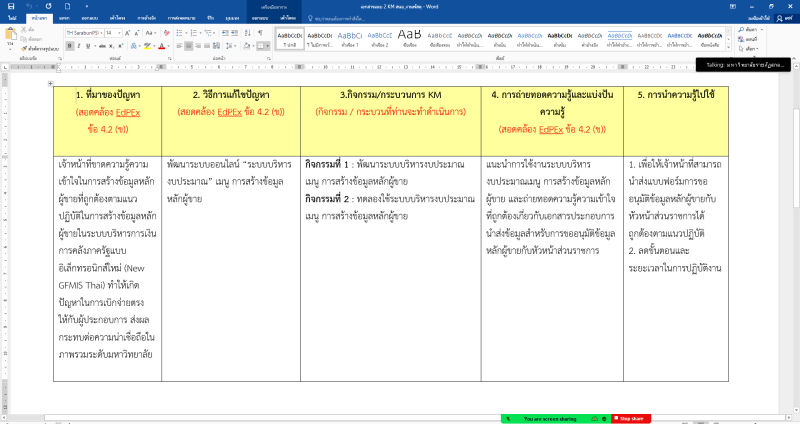Toggle Bold formatting
Viewport: 800px width, 424px height.
[x=68, y=46]
